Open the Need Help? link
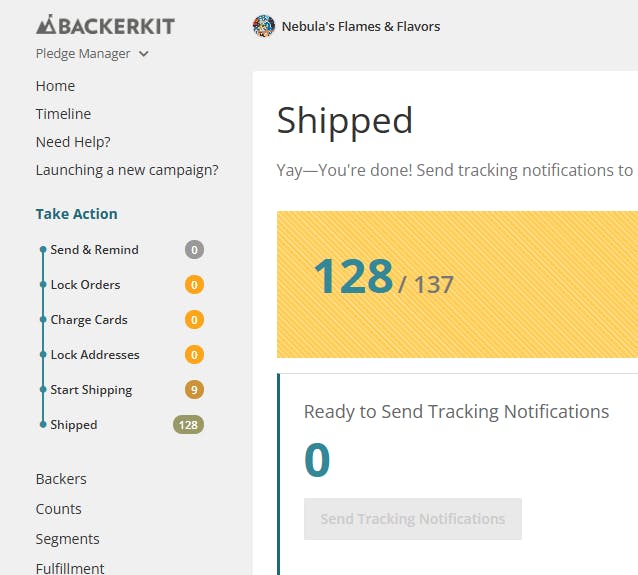 coord(73,142)
